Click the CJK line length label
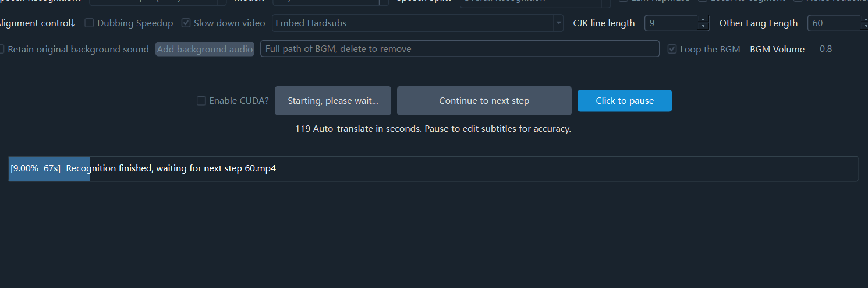 604,23
